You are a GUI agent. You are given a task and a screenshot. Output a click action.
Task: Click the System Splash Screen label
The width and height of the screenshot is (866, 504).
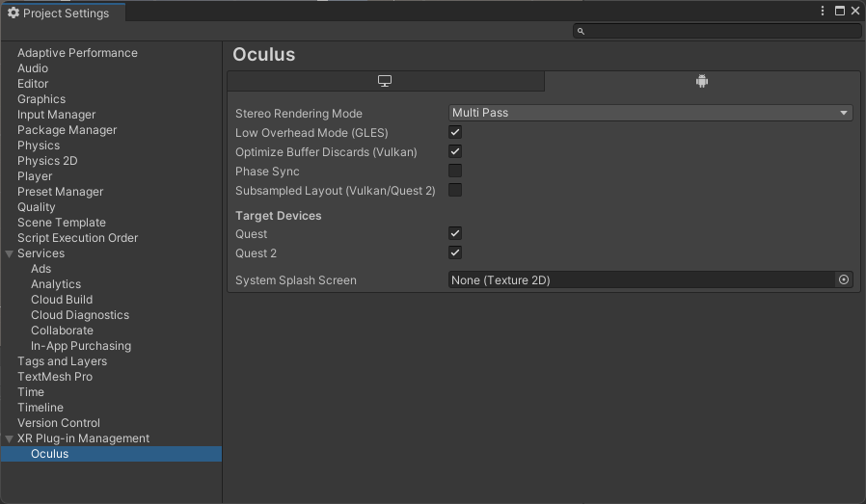(x=296, y=280)
